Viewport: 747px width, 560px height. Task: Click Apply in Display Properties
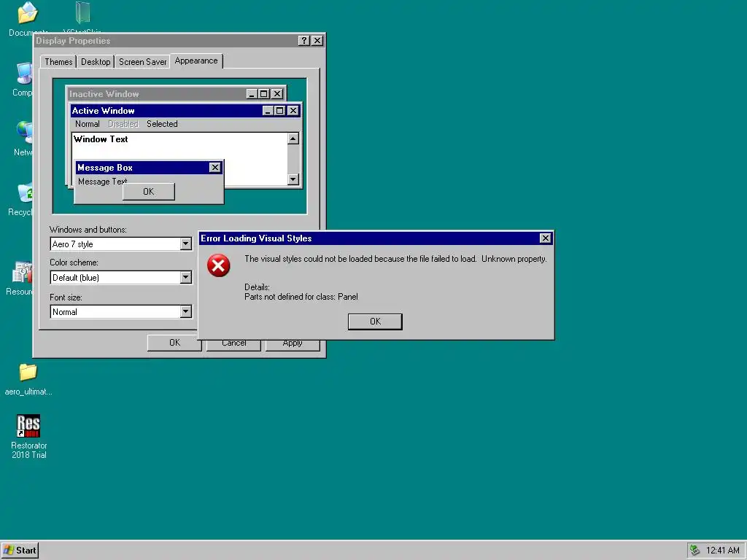tap(292, 345)
